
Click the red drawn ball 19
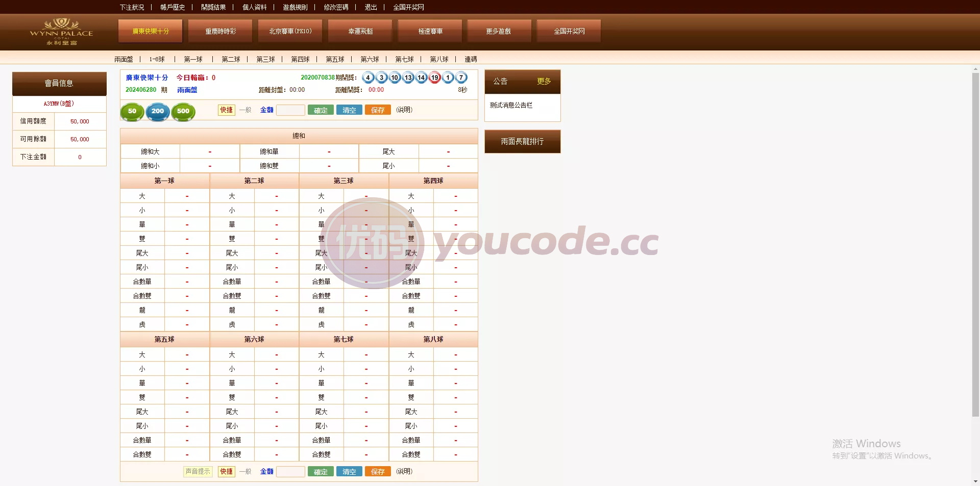click(434, 78)
